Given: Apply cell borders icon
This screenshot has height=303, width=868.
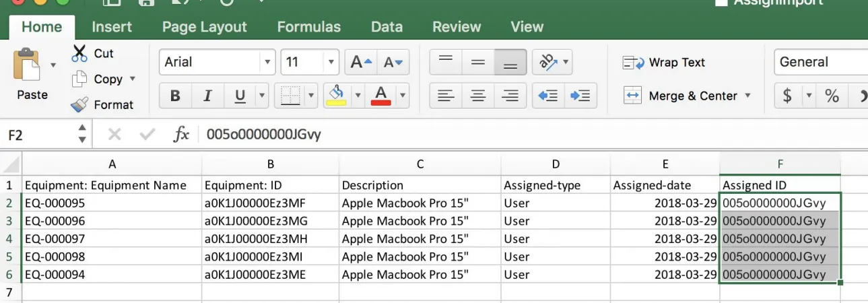Looking at the screenshot, I should point(290,96).
